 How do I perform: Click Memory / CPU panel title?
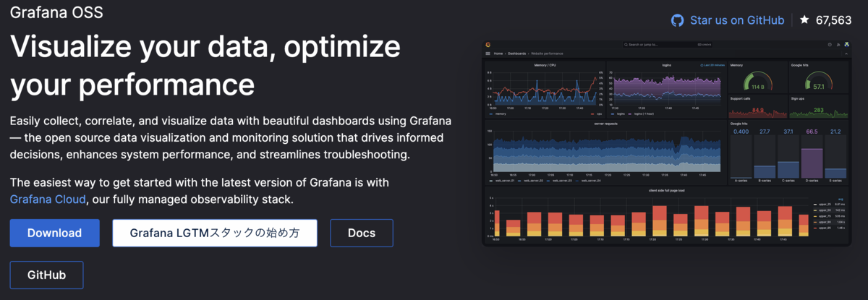click(x=545, y=65)
